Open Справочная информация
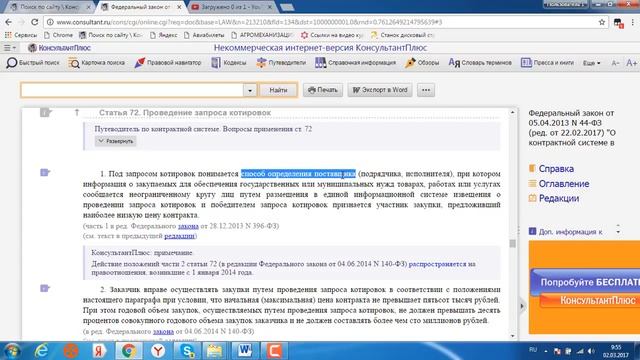Image resolution: width=640 pixels, height=360 pixels. (356, 63)
